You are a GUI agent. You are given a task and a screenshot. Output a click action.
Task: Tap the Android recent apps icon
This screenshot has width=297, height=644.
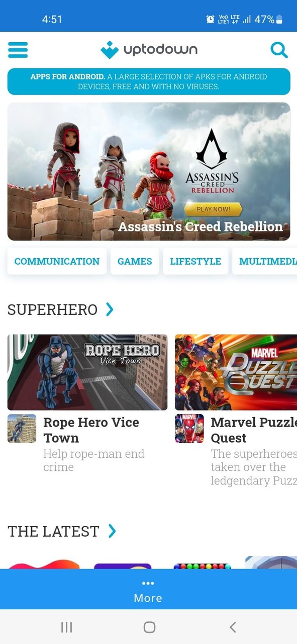pos(66,627)
